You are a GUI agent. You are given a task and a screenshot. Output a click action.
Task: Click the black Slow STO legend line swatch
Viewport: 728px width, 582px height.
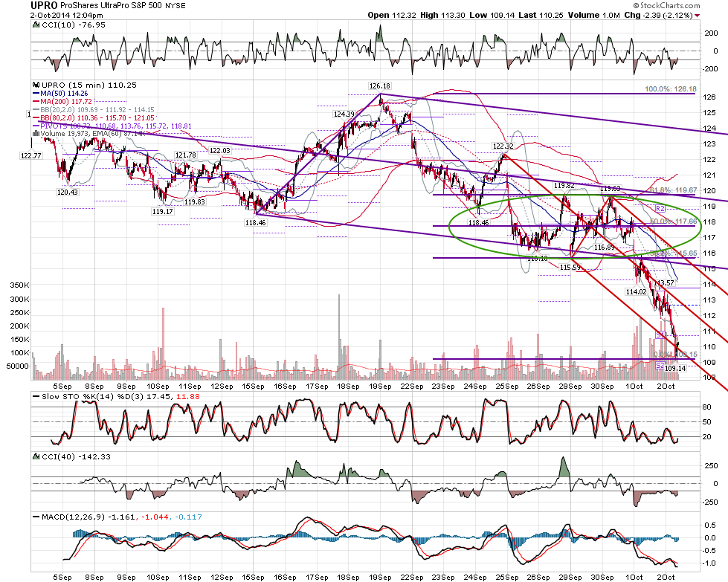point(36,397)
